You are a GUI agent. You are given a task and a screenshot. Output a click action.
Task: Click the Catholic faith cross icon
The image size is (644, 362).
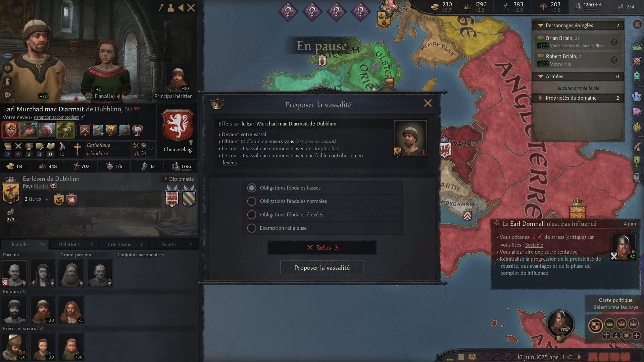click(x=78, y=149)
